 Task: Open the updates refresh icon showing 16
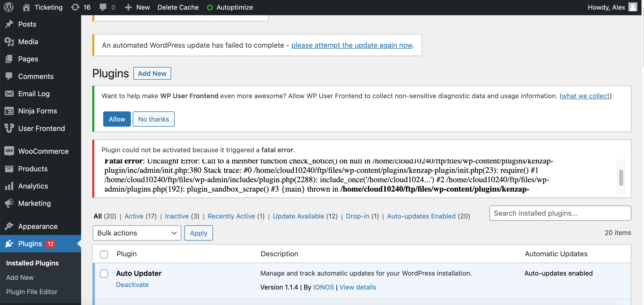click(75, 7)
